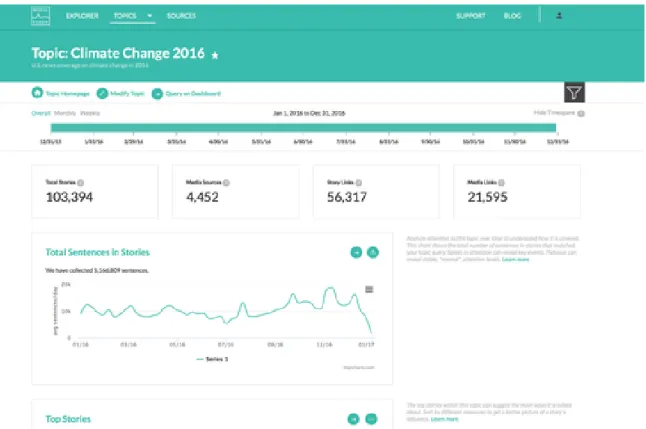Star the Climate Change 2016 topic
This screenshot has height=429, width=646.
click(215, 55)
